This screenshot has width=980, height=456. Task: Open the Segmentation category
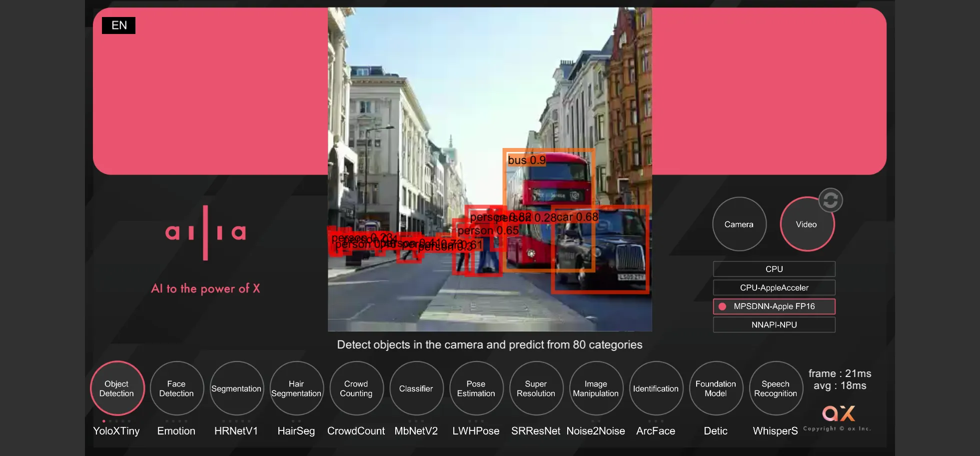coord(236,388)
